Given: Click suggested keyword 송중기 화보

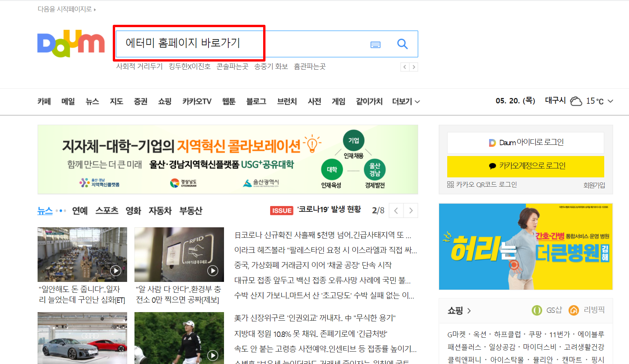Looking at the screenshot, I should pyautogui.click(x=271, y=67).
